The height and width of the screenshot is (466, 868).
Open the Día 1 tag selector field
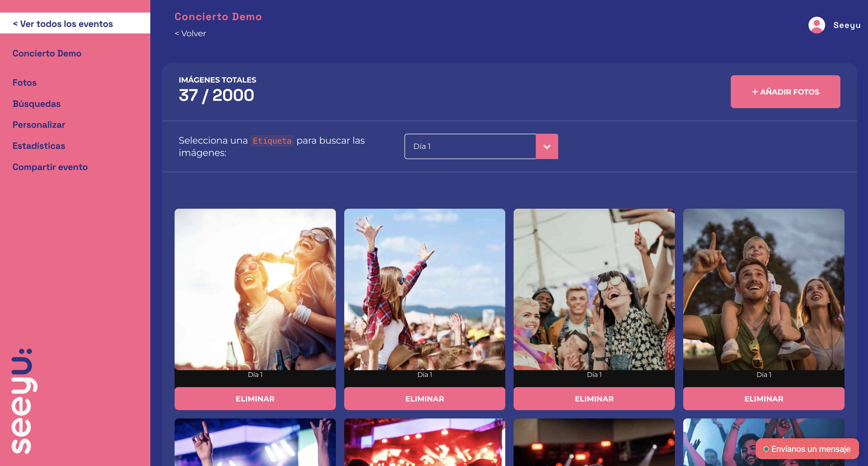point(470,146)
